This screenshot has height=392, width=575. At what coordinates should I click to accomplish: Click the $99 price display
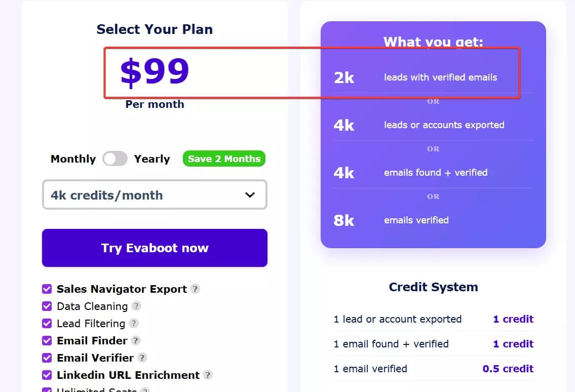pos(155,72)
